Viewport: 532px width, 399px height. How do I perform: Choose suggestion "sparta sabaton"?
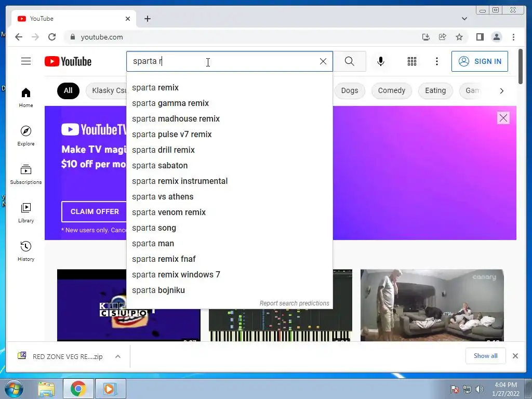tap(229, 166)
